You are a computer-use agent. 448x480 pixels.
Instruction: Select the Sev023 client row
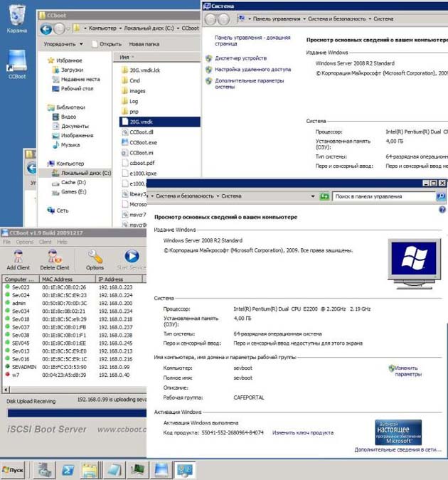tap(73, 287)
